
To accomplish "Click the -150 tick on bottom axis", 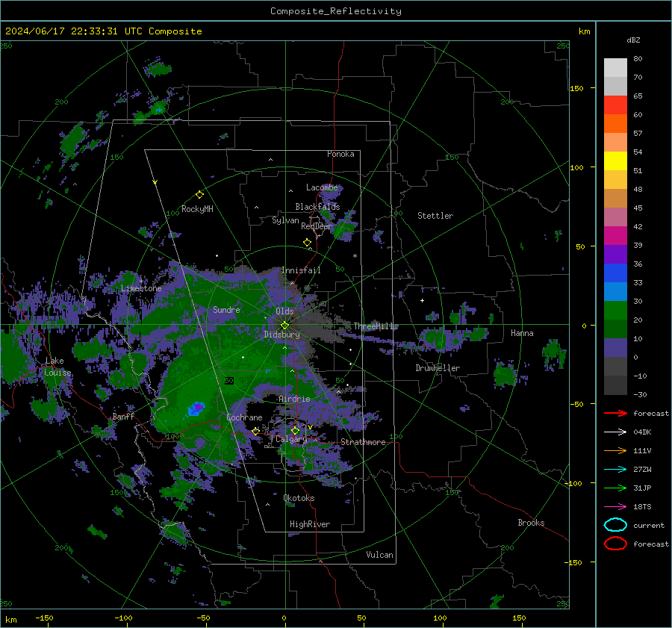I will tap(44, 618).
